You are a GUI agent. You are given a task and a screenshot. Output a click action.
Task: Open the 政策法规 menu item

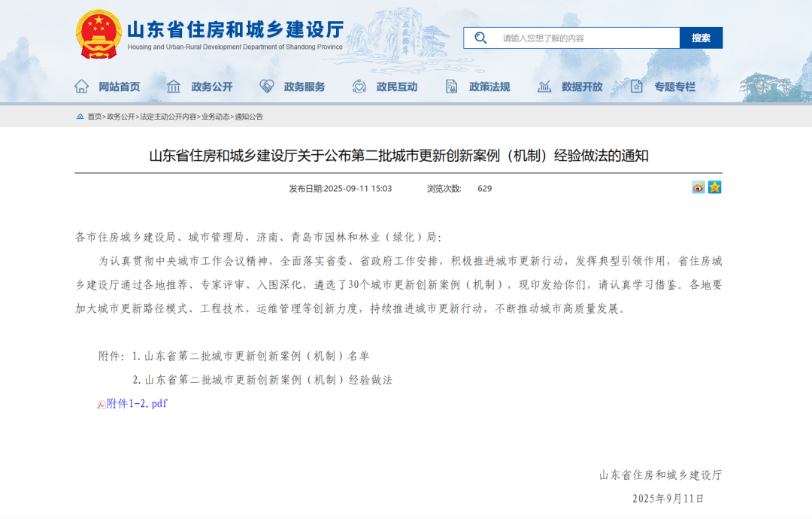[489, 87]
